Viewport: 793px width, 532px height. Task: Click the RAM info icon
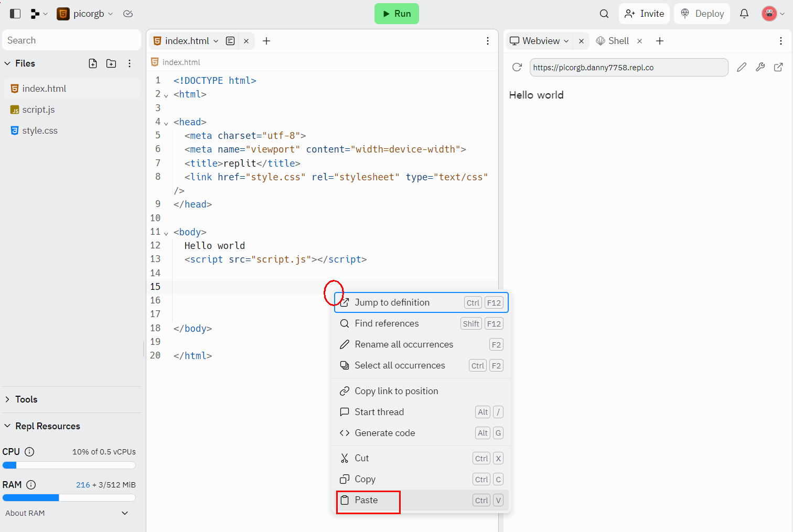point(31,485)
